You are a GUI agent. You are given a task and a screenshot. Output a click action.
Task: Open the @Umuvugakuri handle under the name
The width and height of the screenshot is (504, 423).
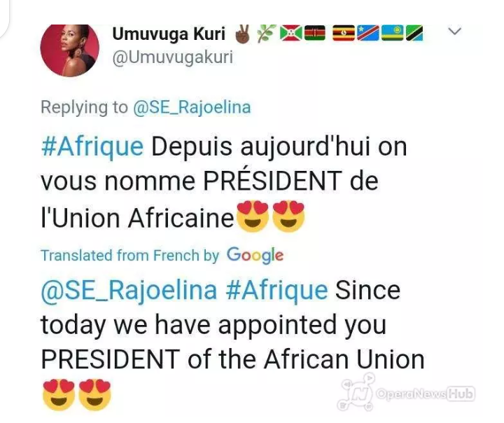pyautogui.click(x=172, y=57)
